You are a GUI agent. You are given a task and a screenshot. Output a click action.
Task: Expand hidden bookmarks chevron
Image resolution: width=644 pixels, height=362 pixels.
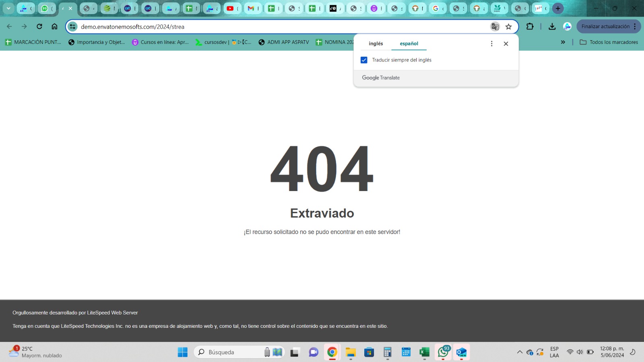coord(563,42)
